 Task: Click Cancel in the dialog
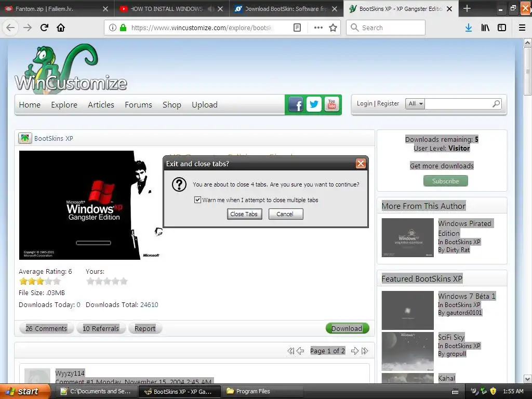[286, 214]
